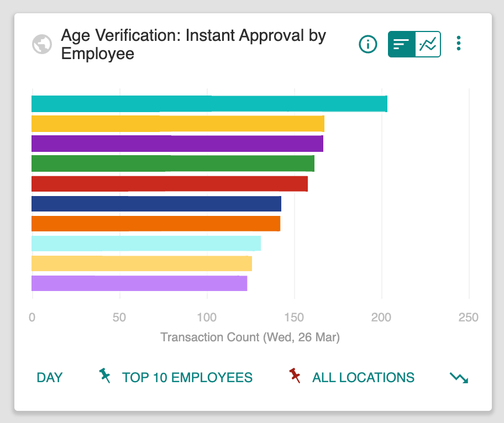Select the dark purple bar

click(177, 144)
